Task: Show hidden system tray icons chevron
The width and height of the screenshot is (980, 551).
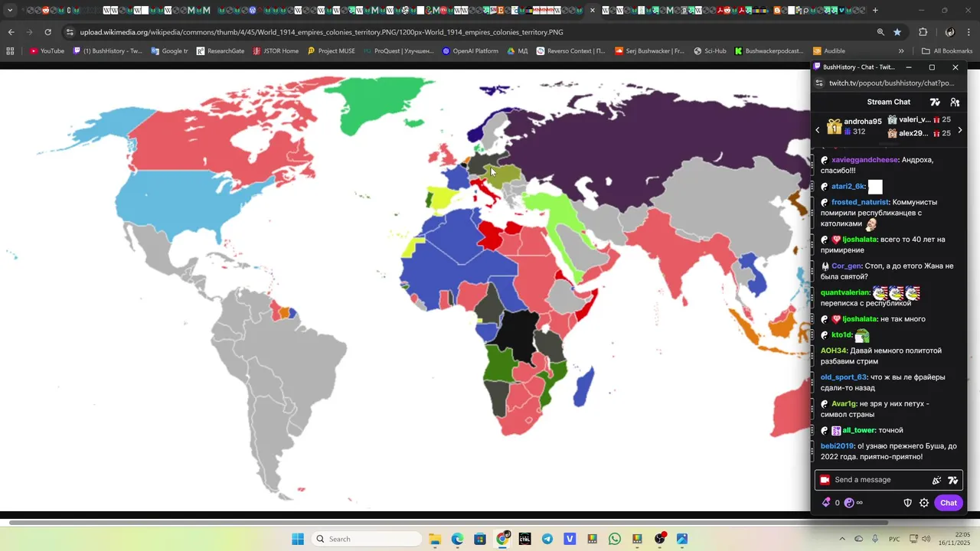Action: 842,539
